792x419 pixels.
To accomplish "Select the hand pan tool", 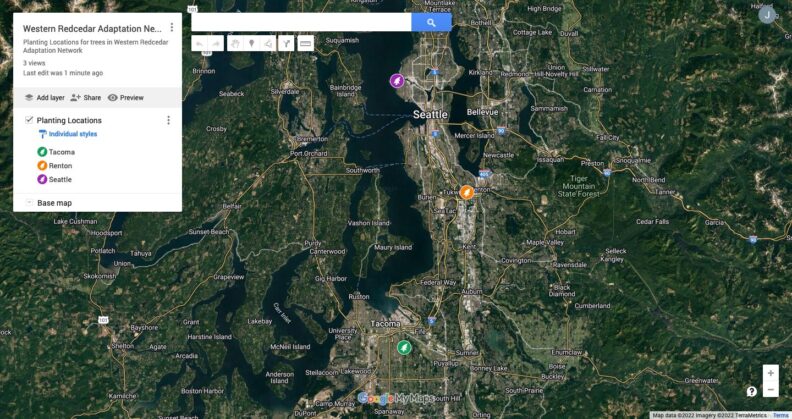I will [235, 44].
